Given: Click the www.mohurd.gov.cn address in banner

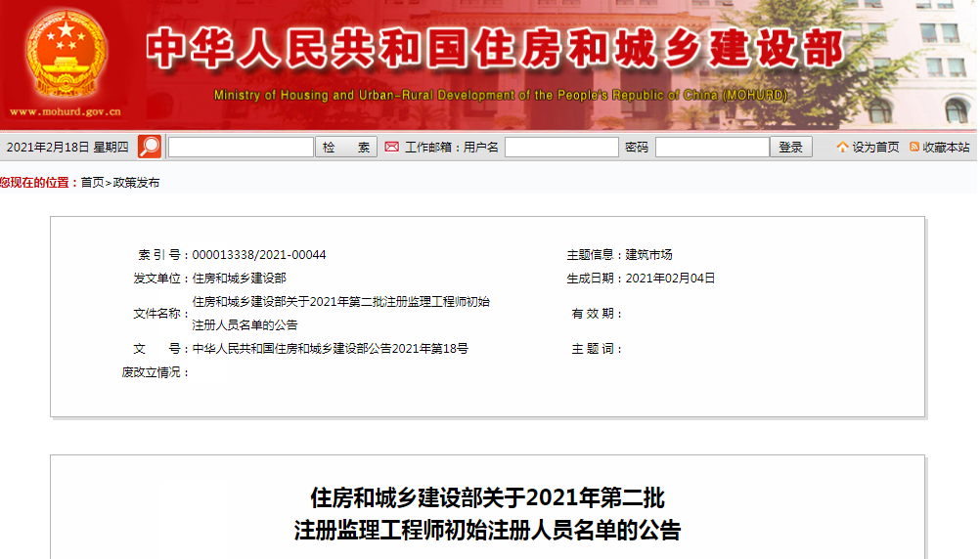Looking at the screenshot, I should (x=66, y=112).
